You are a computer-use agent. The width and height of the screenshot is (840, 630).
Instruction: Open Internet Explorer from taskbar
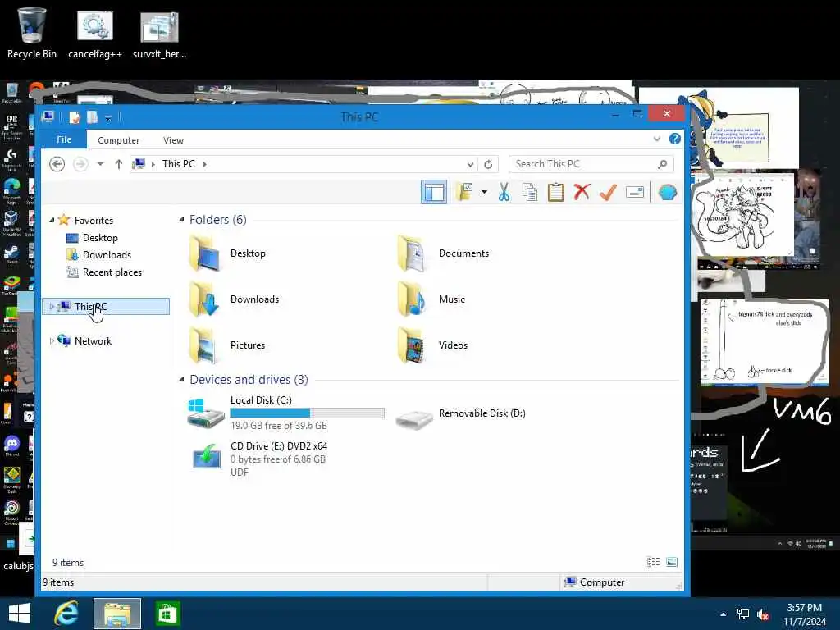pos(66,614)
